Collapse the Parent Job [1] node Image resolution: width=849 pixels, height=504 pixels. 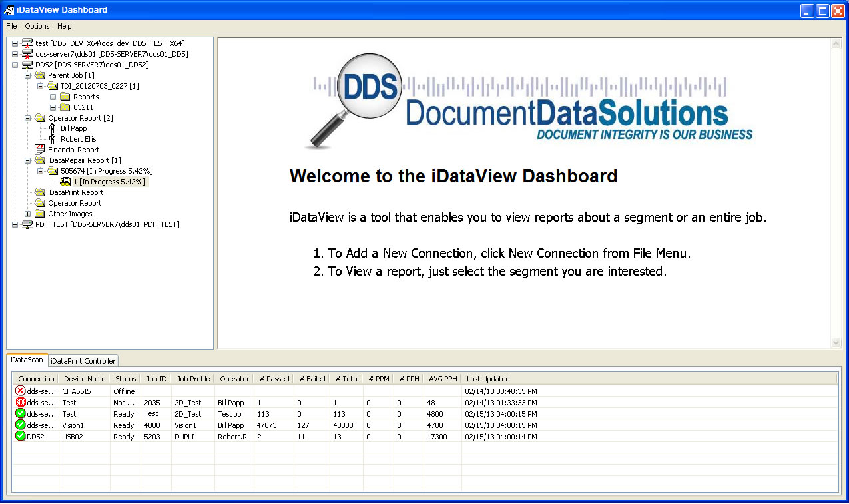(x=28, y=75)
